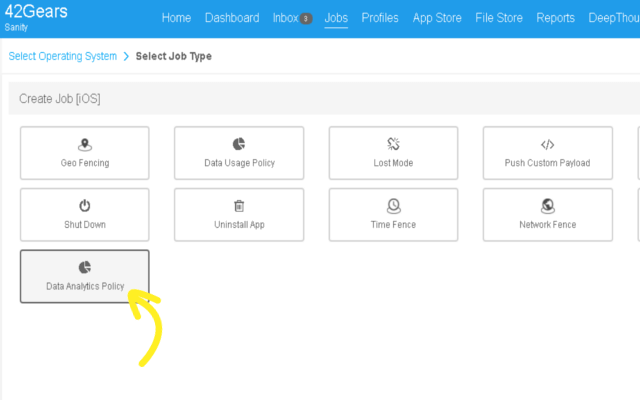Click the Shut Down power icon
The image size is (640, 400).
(85, 206)
